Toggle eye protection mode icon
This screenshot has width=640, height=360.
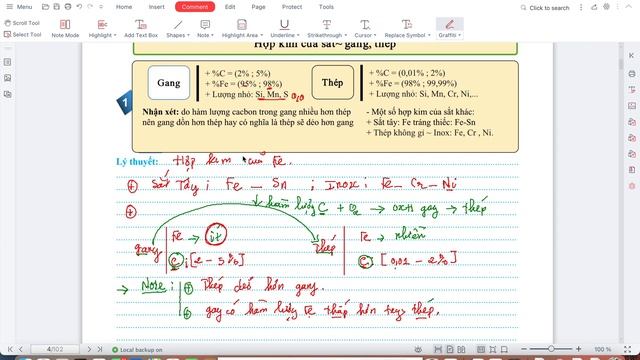click(x=418, y=349)
